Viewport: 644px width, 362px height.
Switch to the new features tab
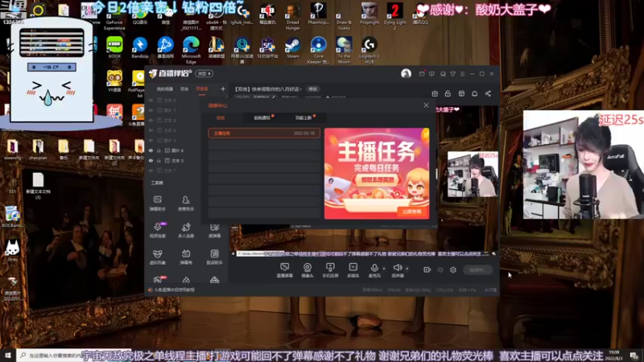point(303,117)
